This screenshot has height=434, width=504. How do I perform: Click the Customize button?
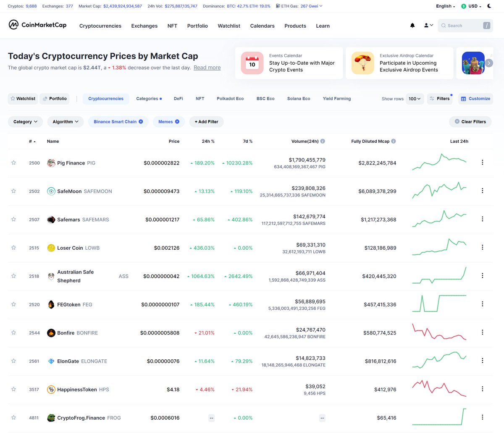click(475, 99)
